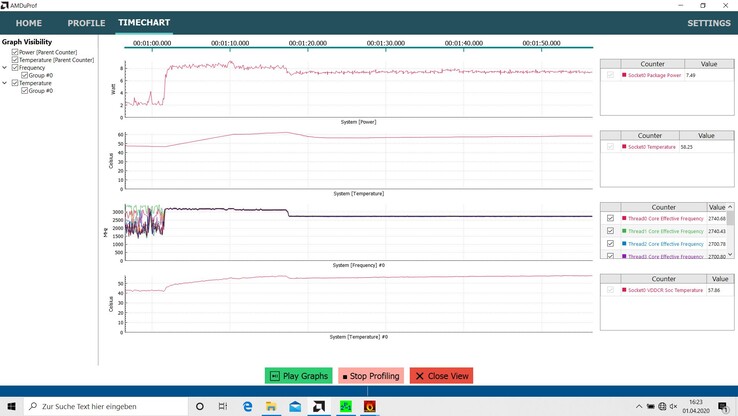This screenshot has height=416, width=738.
Task: Uncheck the Frequency tree checkbox
Action: point(15,68)
